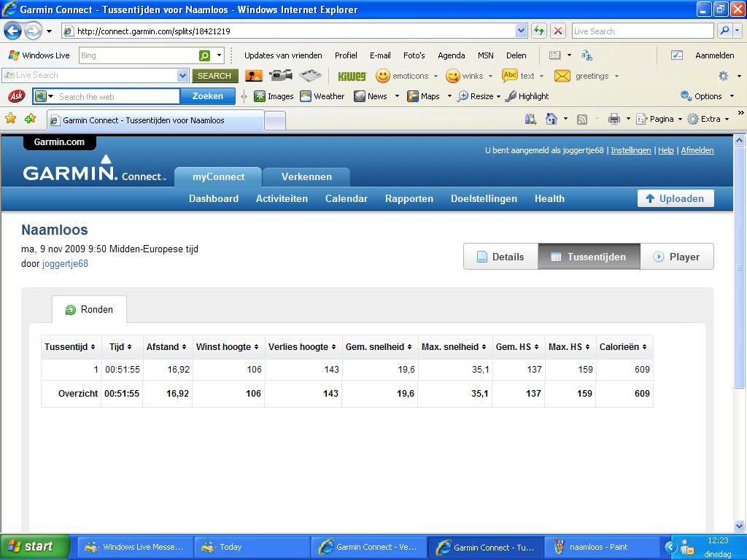Click the Uploaden button

click(x=676, y=198)
